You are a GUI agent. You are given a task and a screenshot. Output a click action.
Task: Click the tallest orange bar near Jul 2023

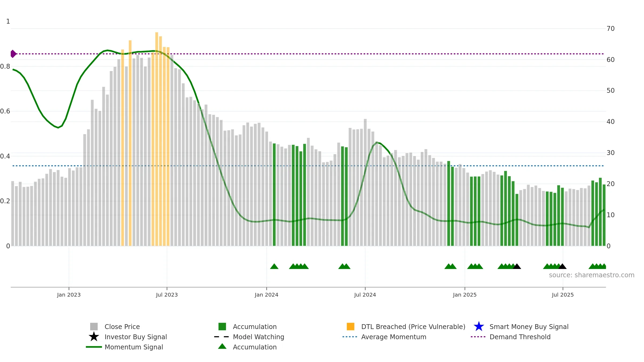click(x=157, y=139)
